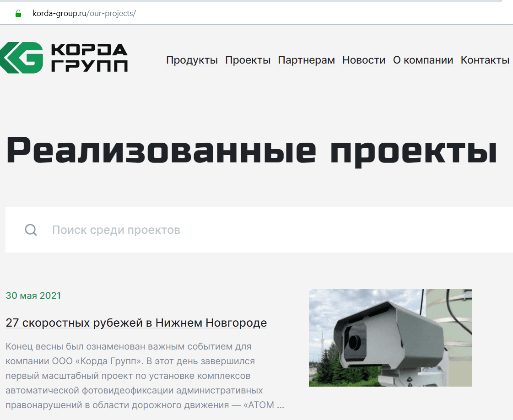Click the article summary starting Конец весны
The image size is (513, 420).
(145, 376)
